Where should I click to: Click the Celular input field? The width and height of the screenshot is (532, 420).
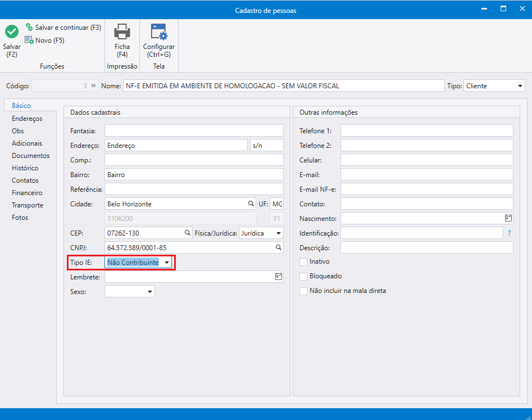coord(427,160)
